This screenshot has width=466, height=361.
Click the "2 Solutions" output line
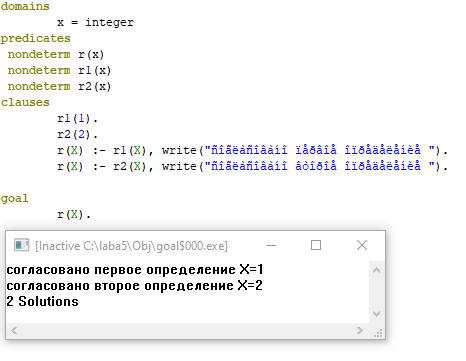coord(42,301)
